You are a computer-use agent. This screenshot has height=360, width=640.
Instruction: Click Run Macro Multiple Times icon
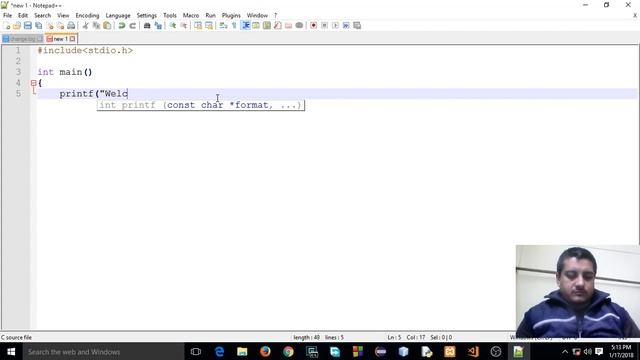[346, 26]
